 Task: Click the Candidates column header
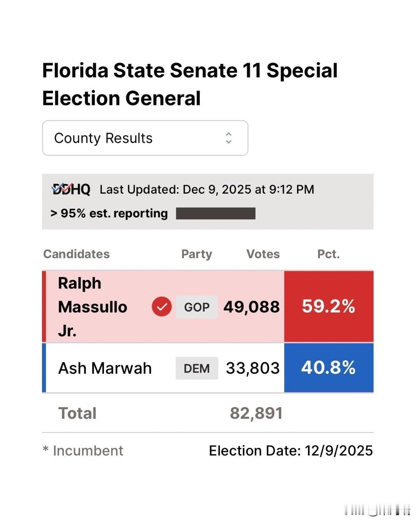coord(77,254)
